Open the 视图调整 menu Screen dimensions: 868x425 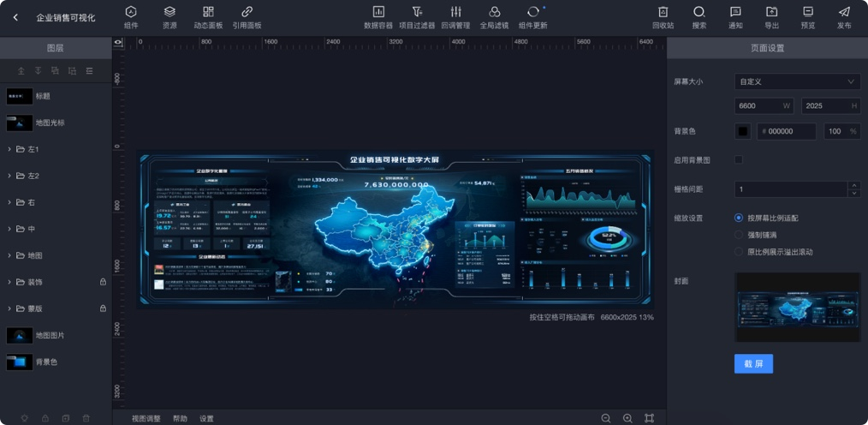146,418
